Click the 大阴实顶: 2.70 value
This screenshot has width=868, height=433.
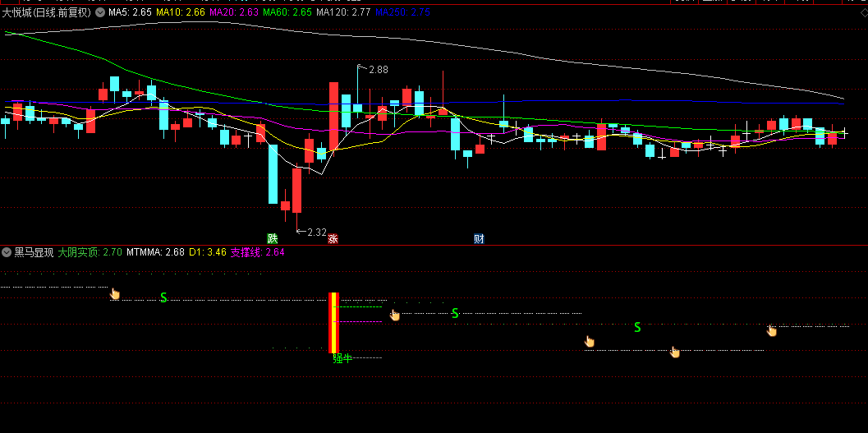[90, 252]
